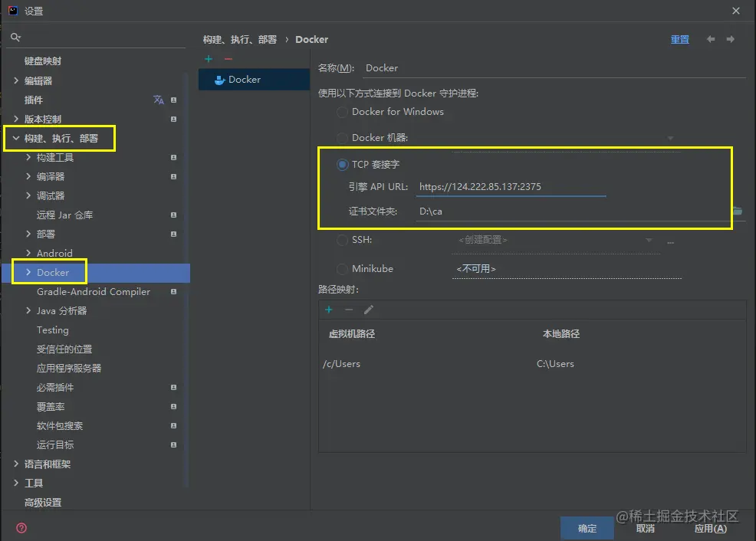Viewport: 756px width, 541px height.
Task: Click project-level badge icon next to 软件包搜索
Action: 173,426
